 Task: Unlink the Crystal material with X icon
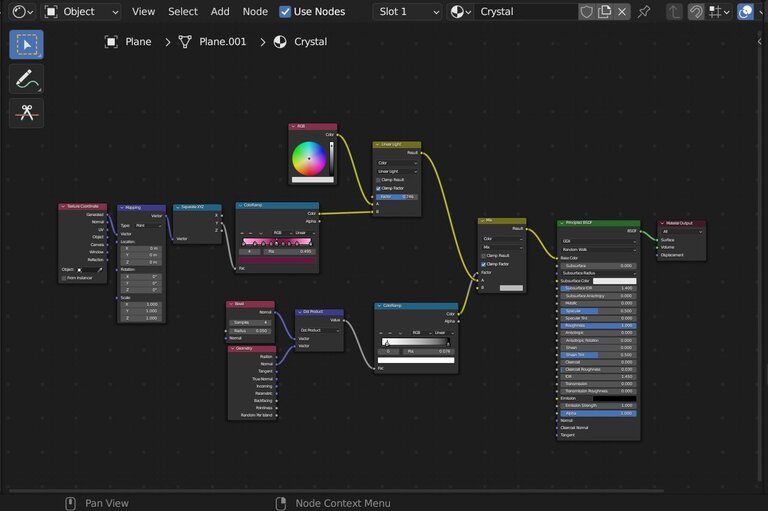point(622,12)
